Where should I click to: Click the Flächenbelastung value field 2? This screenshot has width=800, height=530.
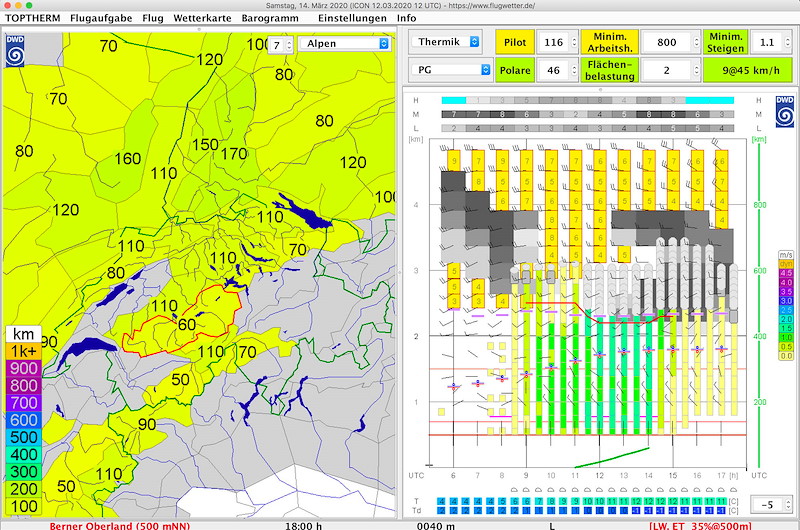point(667,70)
